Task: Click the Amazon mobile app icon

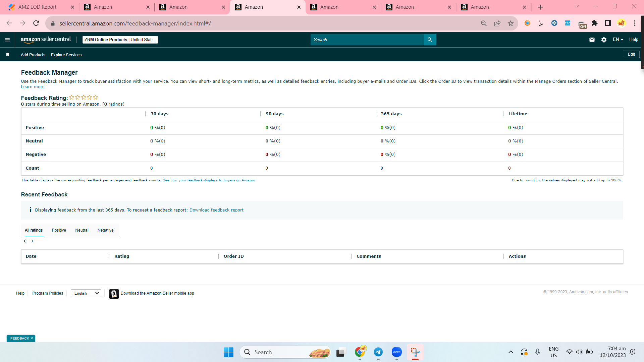Action: [114, 294]
